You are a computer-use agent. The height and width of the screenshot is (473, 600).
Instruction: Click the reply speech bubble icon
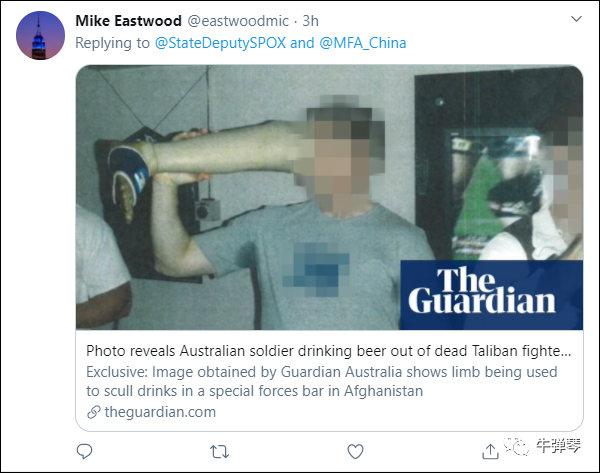84,452
